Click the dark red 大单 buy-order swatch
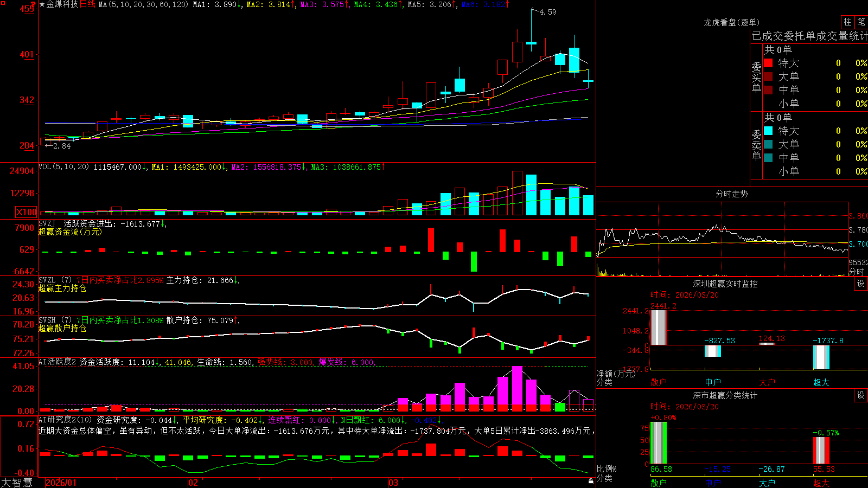The height and width of the screenshot is (488, 868). (768, 76)
